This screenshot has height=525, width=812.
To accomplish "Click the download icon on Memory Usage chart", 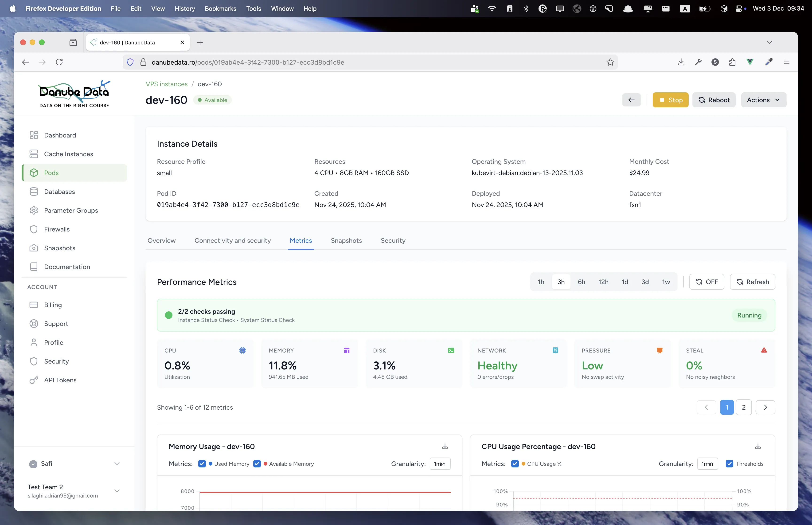I will pos(445,446).
